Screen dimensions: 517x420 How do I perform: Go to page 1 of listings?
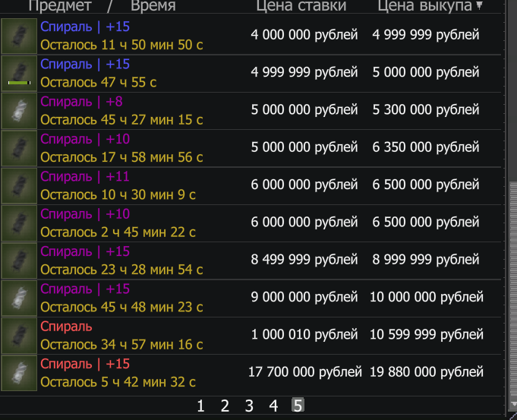pyautogui.click(x=200, y=406)
